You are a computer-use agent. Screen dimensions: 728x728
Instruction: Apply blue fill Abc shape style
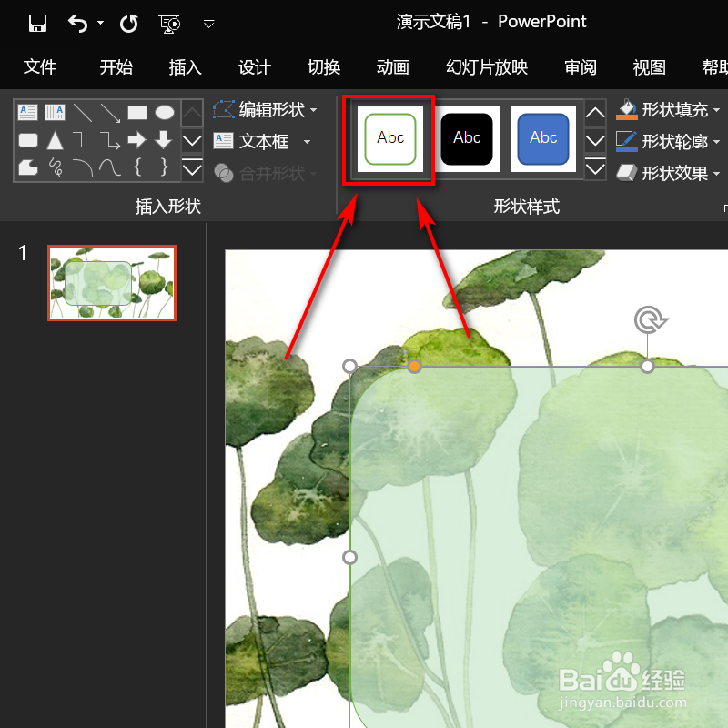543,139
